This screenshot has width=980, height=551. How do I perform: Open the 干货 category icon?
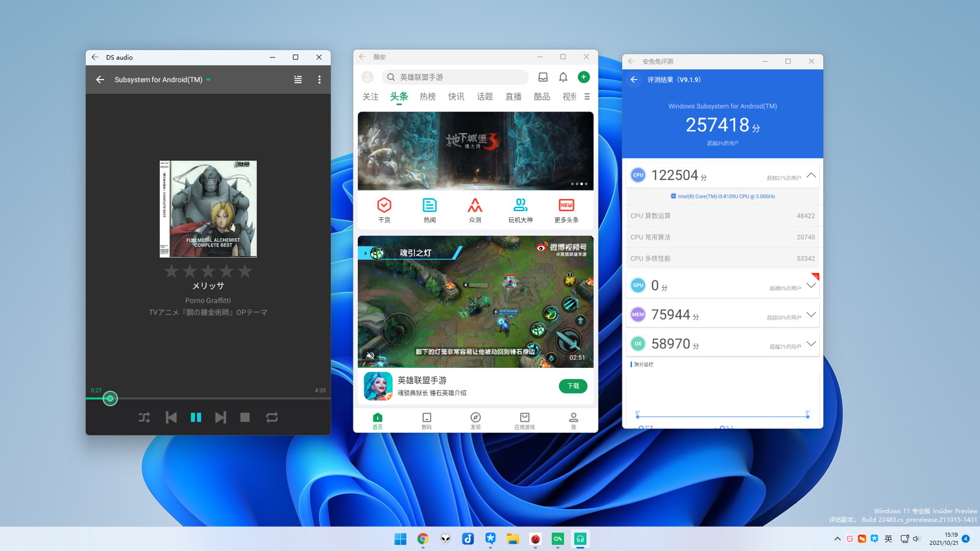[x=384, y=210]
